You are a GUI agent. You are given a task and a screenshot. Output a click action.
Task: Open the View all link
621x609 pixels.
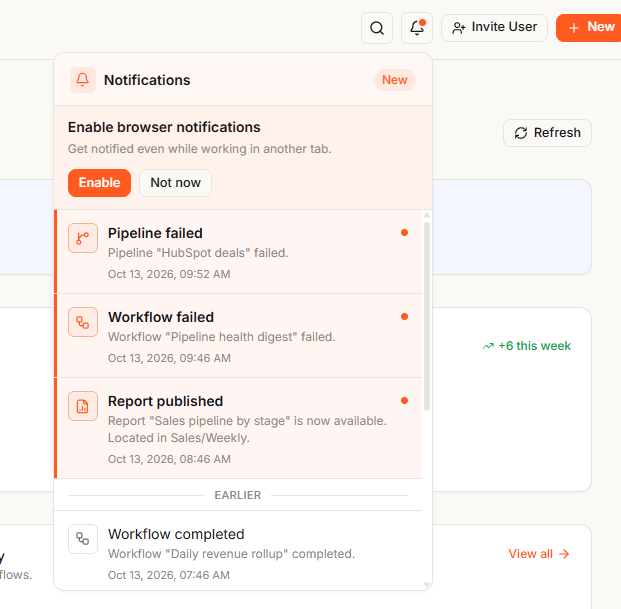tap(539, 554)
